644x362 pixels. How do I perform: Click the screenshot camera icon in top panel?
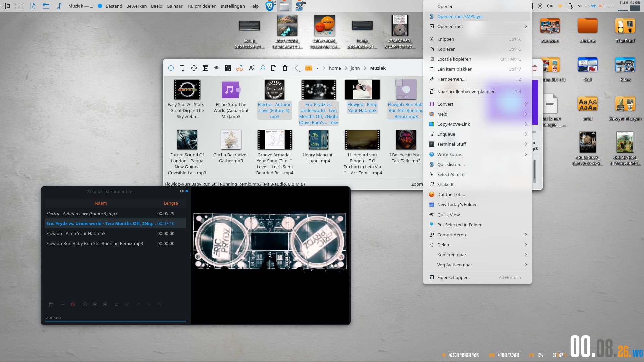pos(19,6)
